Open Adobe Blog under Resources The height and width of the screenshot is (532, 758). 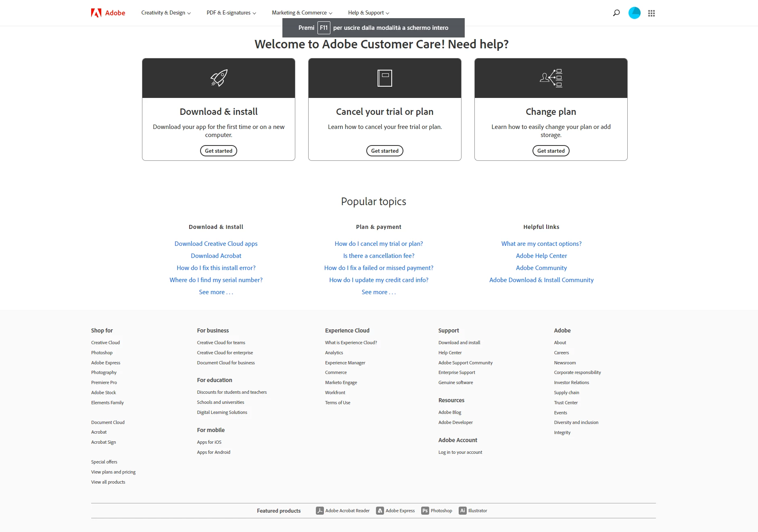449,412
